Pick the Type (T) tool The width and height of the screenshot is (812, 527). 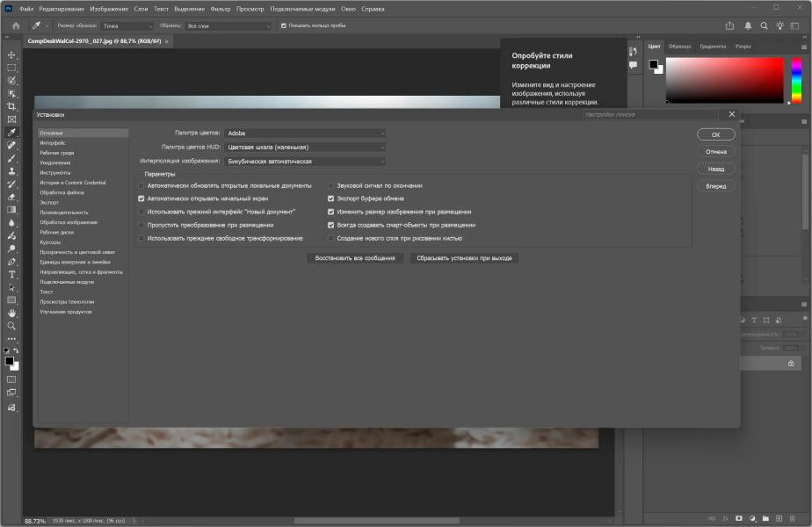click(11, 274)
